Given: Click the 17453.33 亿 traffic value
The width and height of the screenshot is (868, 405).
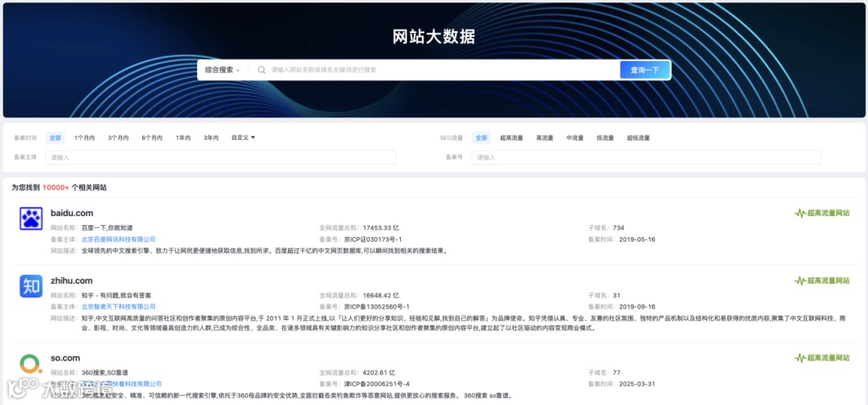Looking at the screenshot, I should [381, 227].
